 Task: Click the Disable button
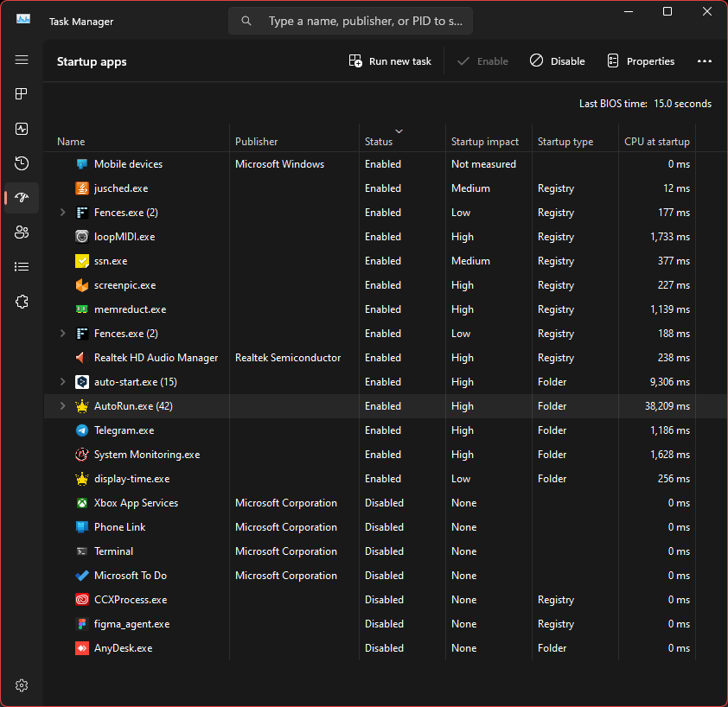tap(557, 61)
